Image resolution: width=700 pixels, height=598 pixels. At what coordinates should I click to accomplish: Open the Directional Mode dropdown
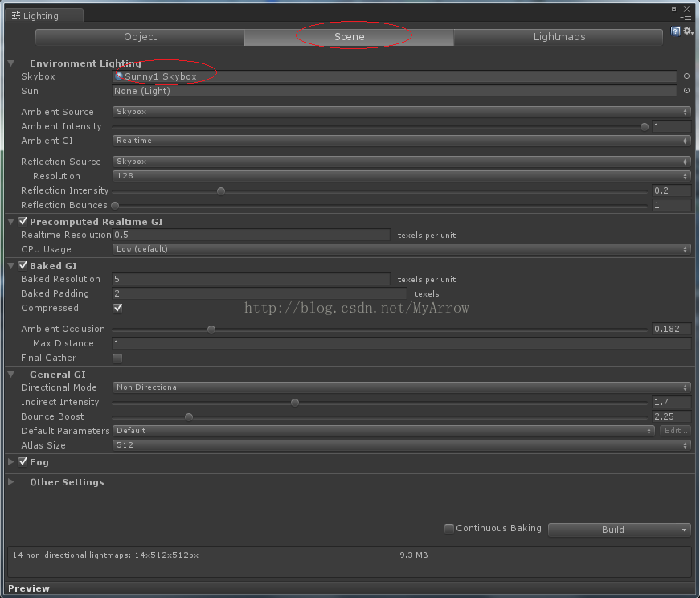(x=401, y=387)
